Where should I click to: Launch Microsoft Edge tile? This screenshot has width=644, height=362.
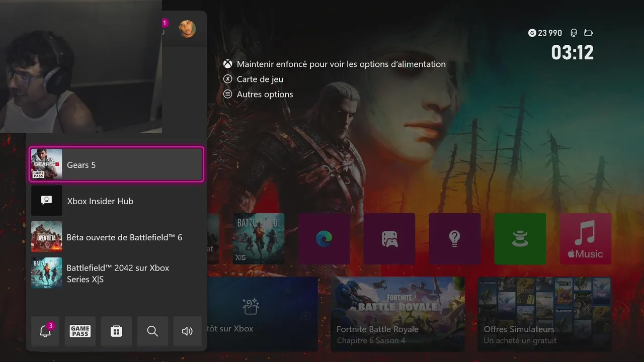point(324,239)
